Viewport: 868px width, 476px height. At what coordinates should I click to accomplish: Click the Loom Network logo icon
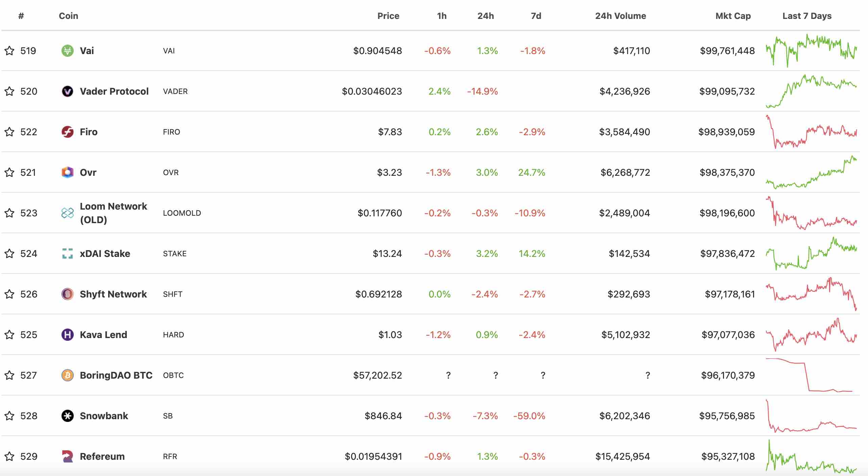pos(68,213)
